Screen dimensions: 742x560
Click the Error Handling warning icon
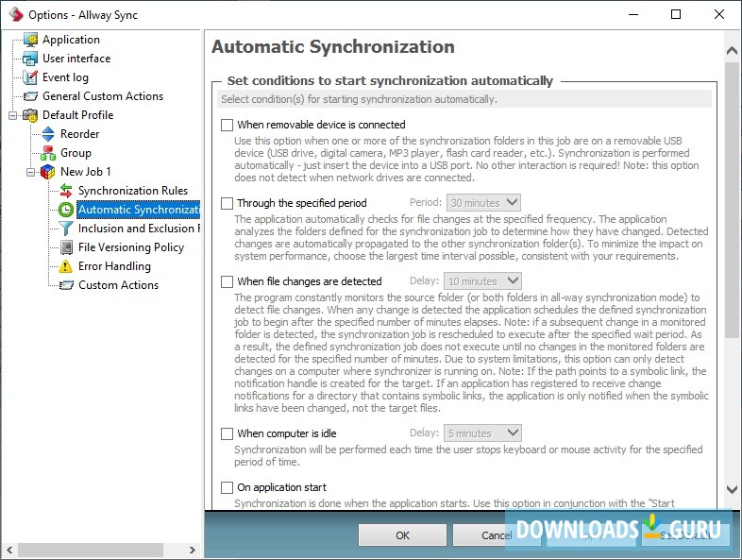click(x=66, y=266)
